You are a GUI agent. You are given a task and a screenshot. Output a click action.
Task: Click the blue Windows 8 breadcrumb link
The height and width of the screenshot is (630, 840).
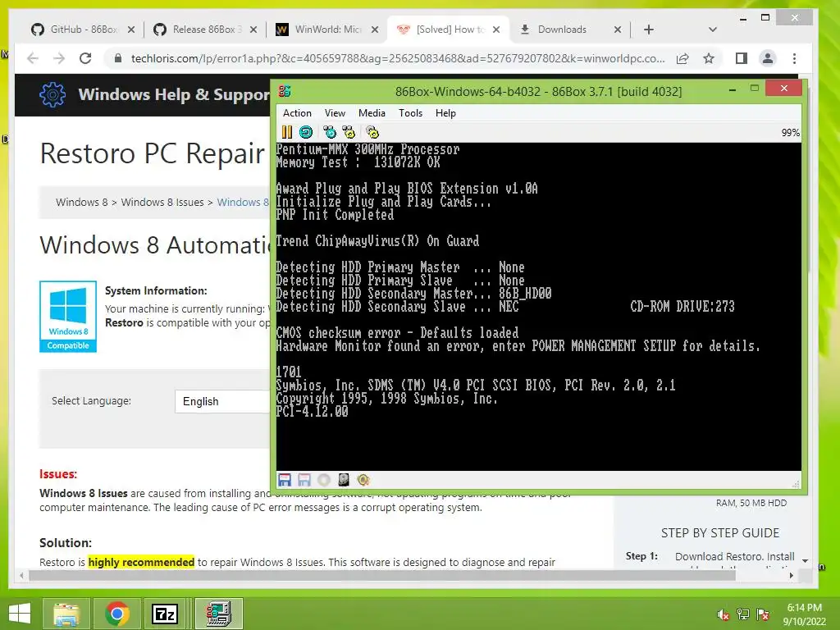[243, 203]
